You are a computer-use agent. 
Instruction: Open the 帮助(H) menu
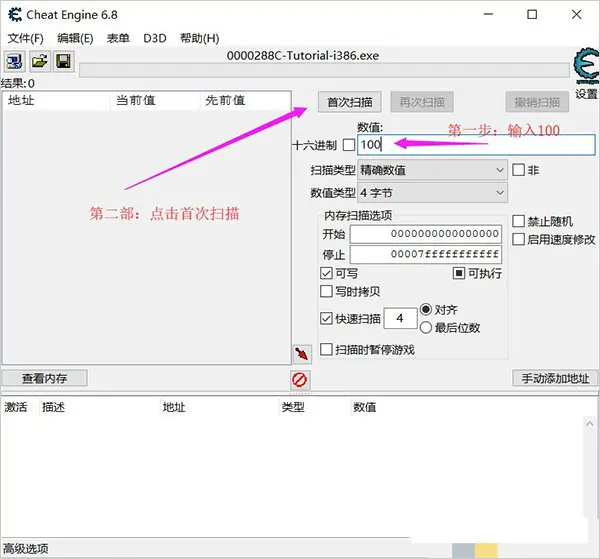pos(199,38)
